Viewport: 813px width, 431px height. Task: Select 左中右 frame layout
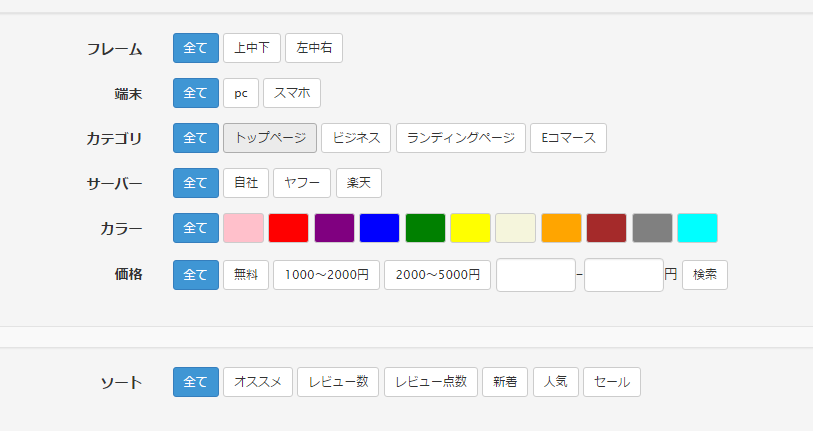tap(314, 48)
